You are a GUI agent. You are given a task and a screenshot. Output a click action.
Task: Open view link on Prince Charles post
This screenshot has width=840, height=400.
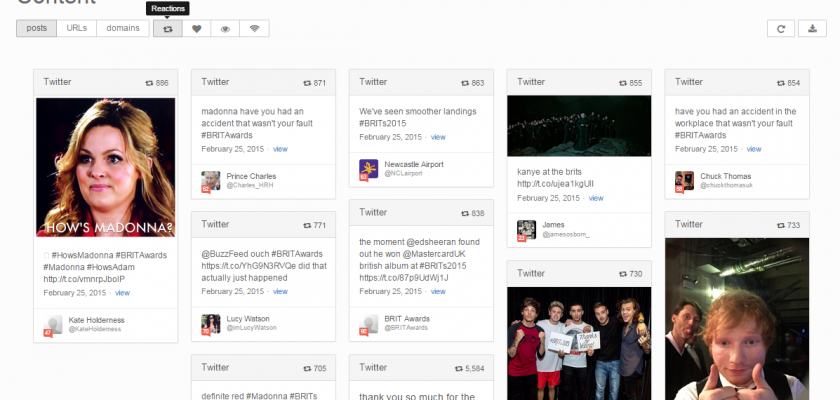click(280, 148)
